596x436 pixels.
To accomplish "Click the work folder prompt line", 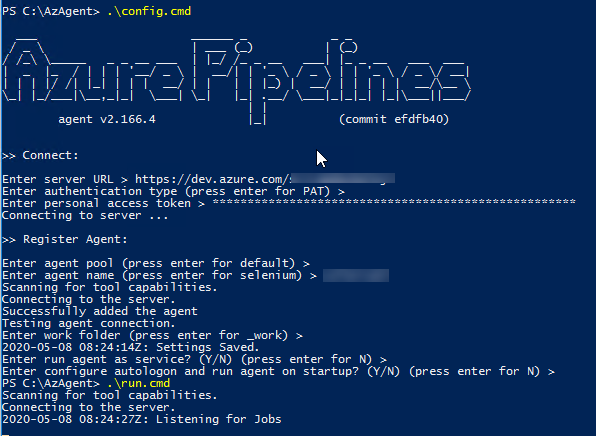I will (x=152, y=335).
